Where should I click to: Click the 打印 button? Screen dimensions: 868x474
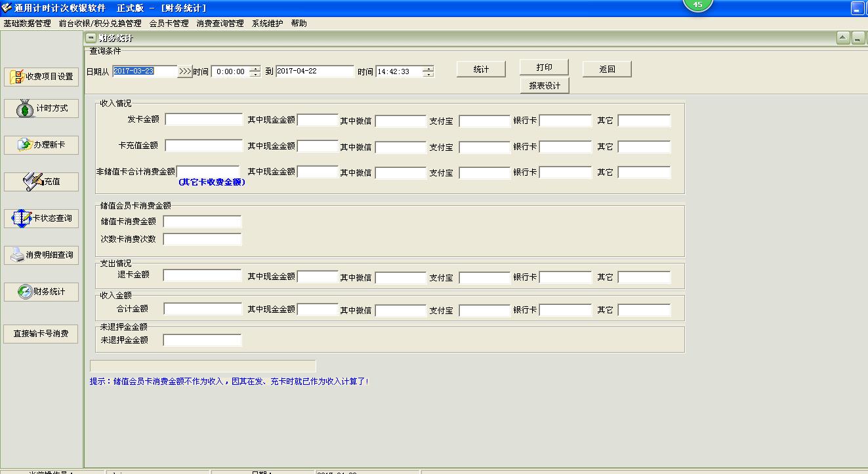[545, 68]
